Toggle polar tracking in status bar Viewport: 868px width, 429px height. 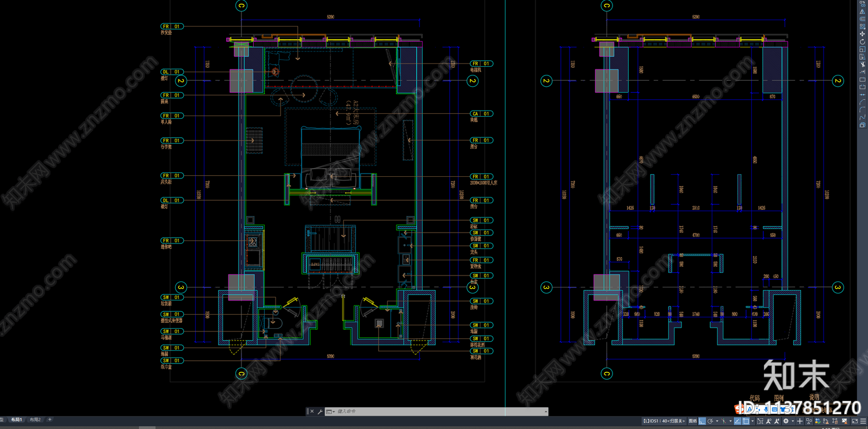[x=710, y=421]
